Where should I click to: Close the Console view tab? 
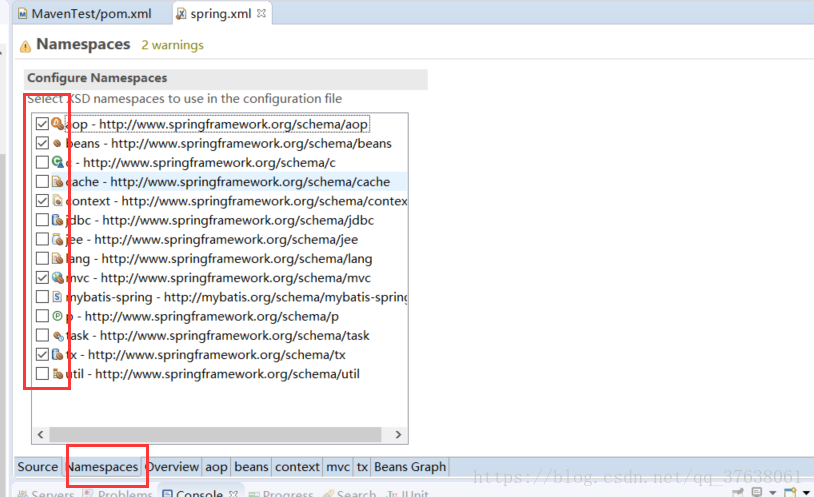(x=233, y=493)
